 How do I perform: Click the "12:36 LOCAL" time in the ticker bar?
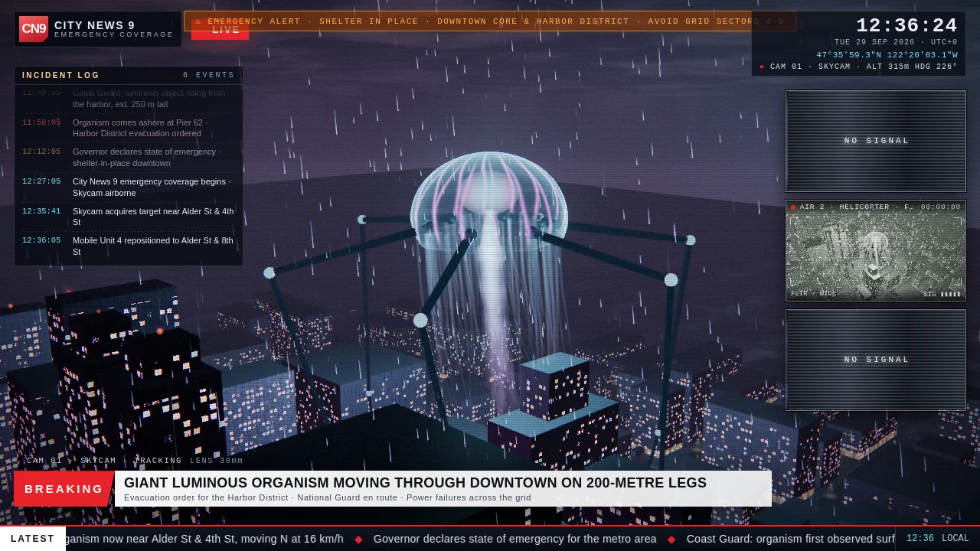pyautogui.click(x=938, y=539)
